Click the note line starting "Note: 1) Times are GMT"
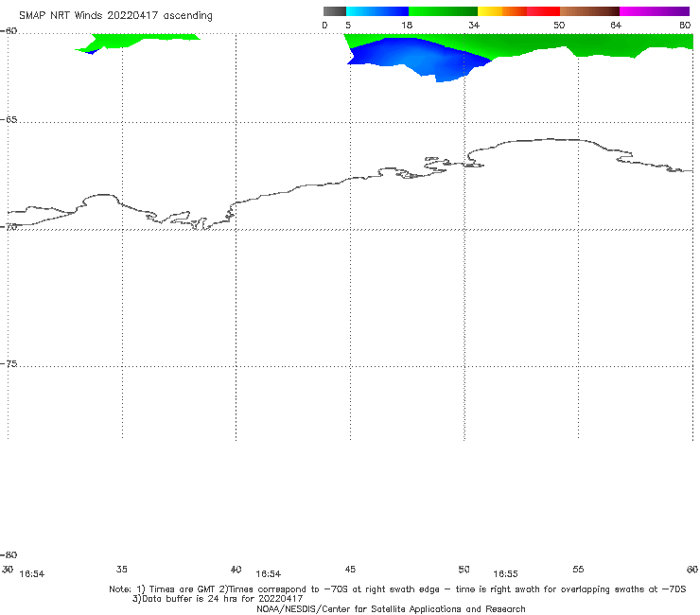Viewport: 700px width, 615px height. pyautogui.click(x=397, y=589)
